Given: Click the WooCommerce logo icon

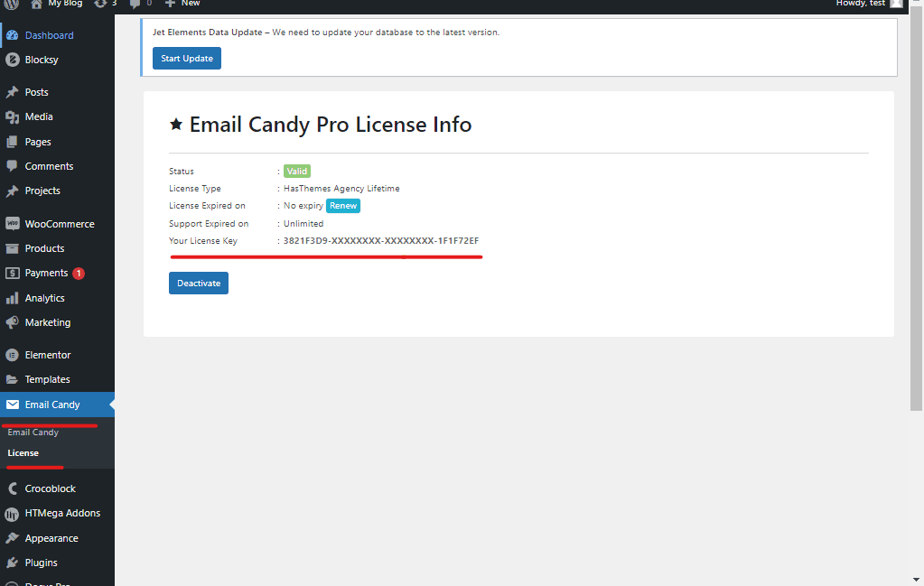Looking at the screenshot, I should [x=12, y=224].
